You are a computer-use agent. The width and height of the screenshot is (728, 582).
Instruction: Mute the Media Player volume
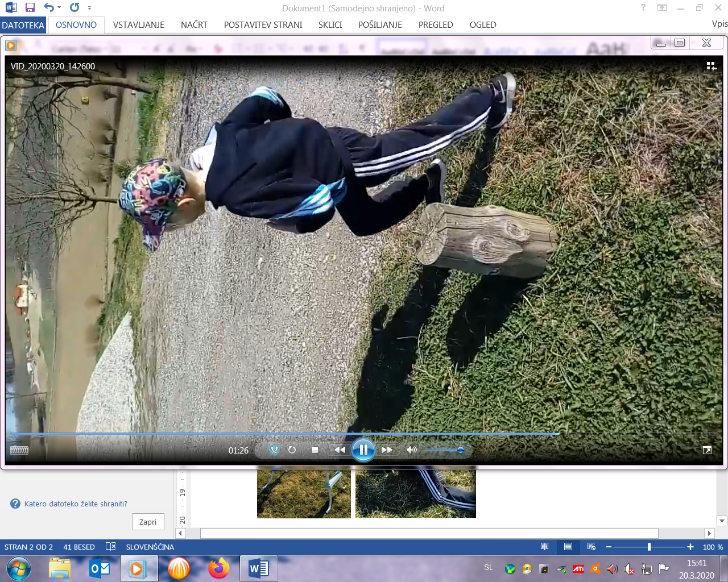(412, 450)
